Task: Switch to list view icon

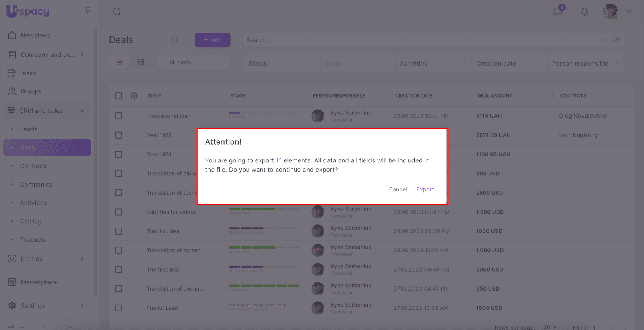Action: [x=119, y=62]
